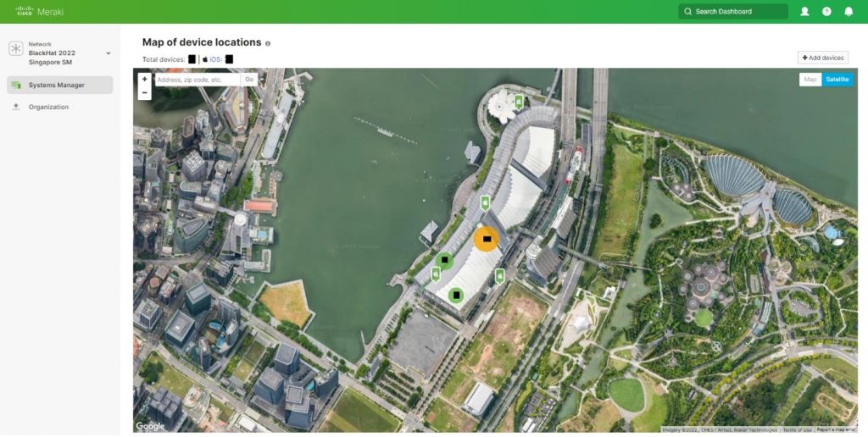868x437 pixels.
Task: Click info icon beside Map of device locations
Action: click(x=268, y=43)
